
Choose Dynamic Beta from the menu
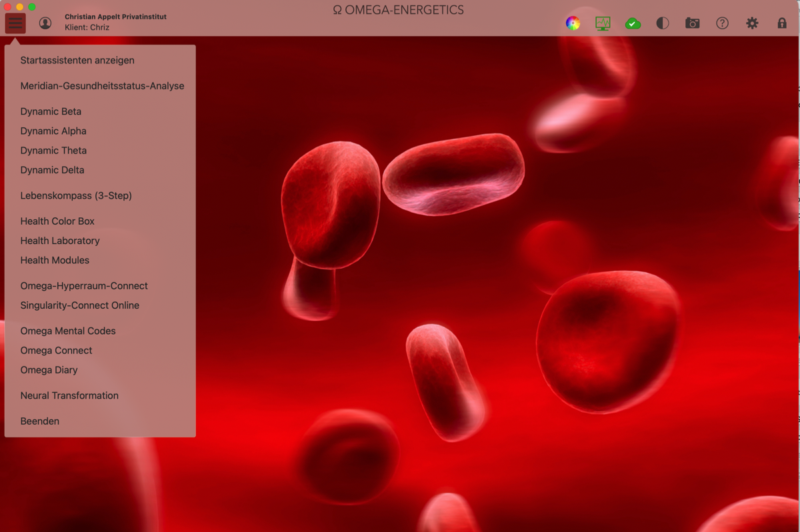pyautogui.click(x=51, y=111)
